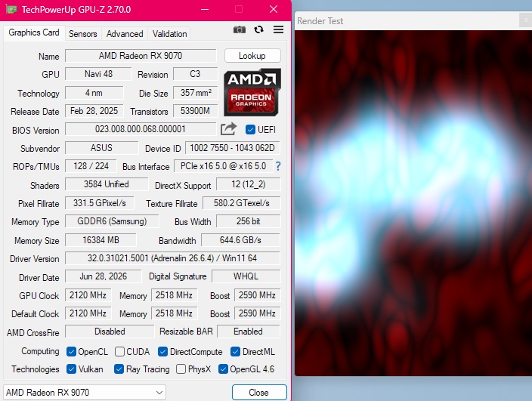Screen dimensions: 532x401
Task: Open the hamburger menu icon
Action: [x=278, y=29]
